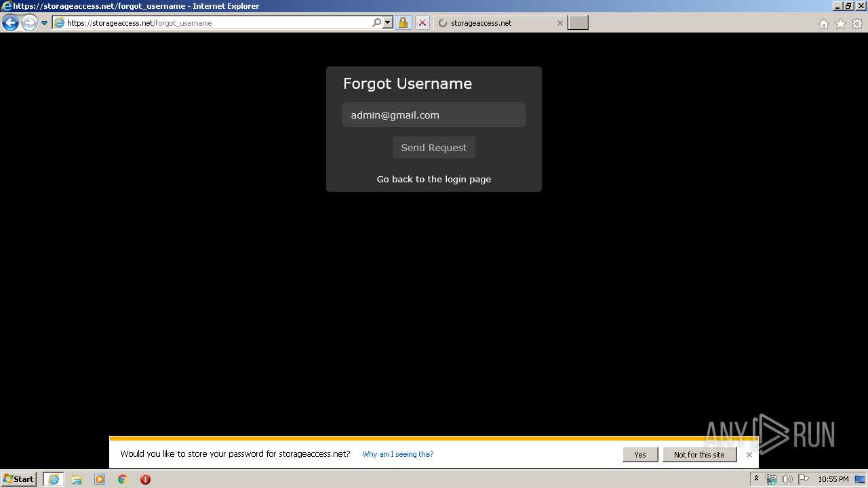Open the red shield taskbar icon

145,479
